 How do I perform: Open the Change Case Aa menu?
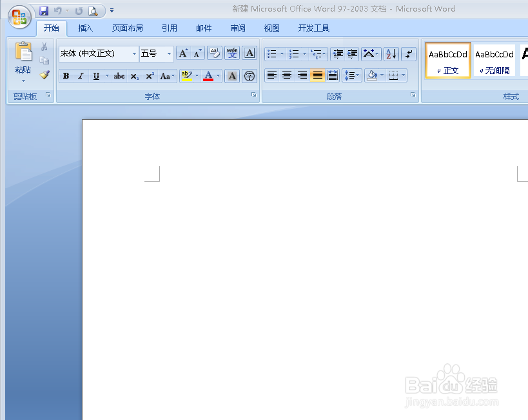[168, 76]
